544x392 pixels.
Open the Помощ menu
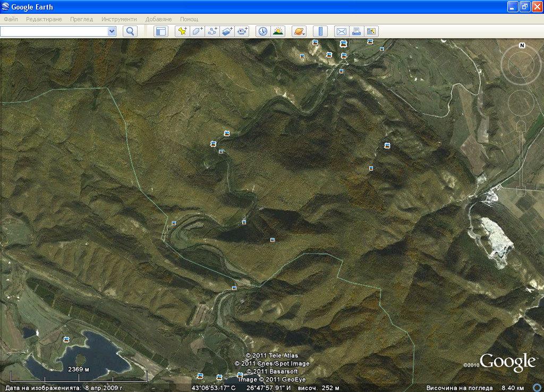(x=189, y=19)
